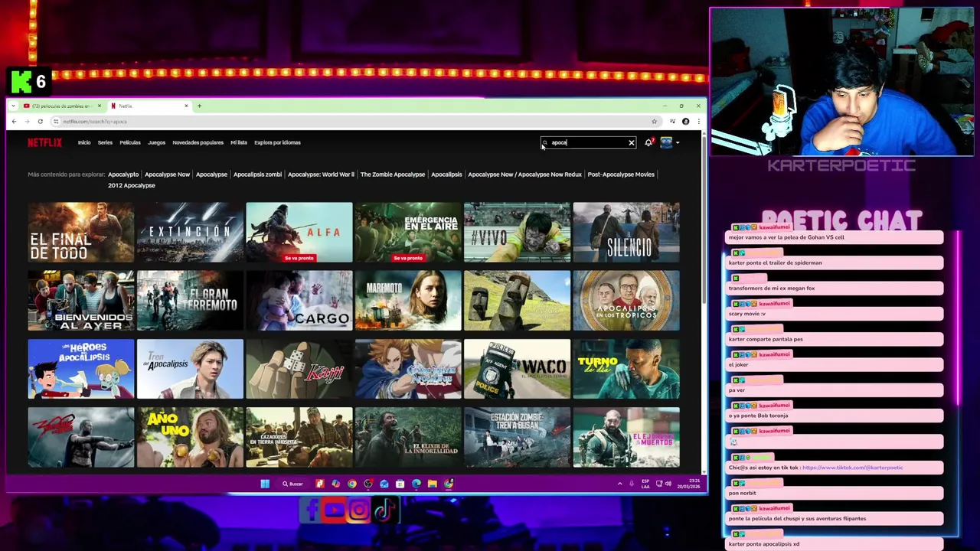Click the Apocalypse Now suggestion
Image resolution: width=980 pixels, height=551 pixels.
click(x=167, y=174)
